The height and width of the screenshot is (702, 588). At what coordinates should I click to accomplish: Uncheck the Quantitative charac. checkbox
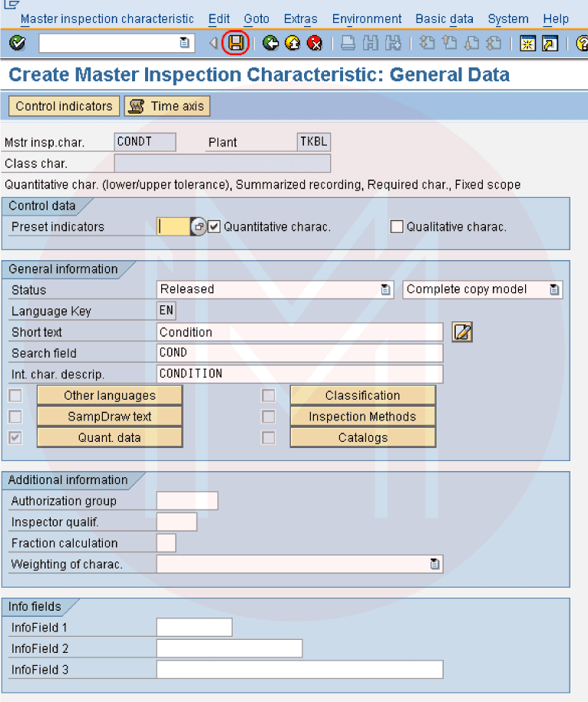214,227
